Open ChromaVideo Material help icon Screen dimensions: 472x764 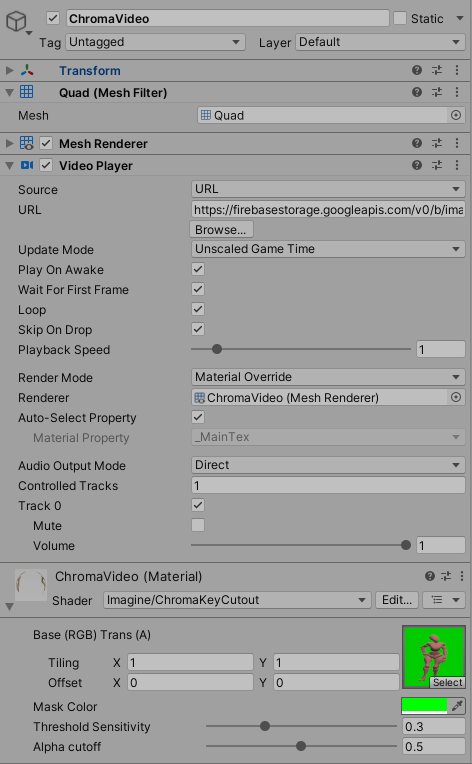pos(430,576)
